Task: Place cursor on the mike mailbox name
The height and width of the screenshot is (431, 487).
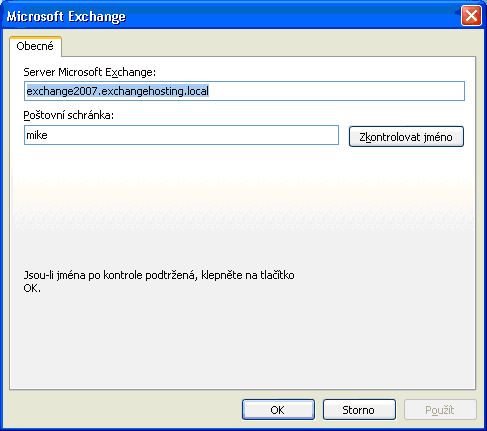Action: pyautogui.click(x=37, y=135)
